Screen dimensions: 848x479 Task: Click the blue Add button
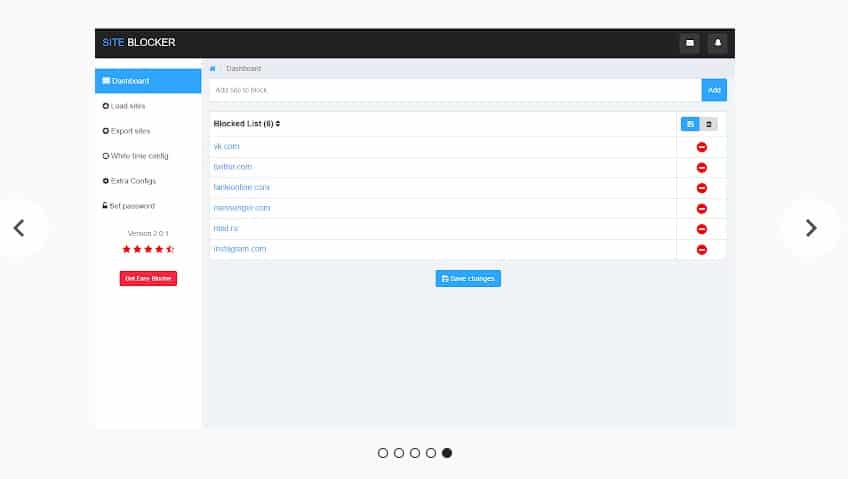coord(714,90)
